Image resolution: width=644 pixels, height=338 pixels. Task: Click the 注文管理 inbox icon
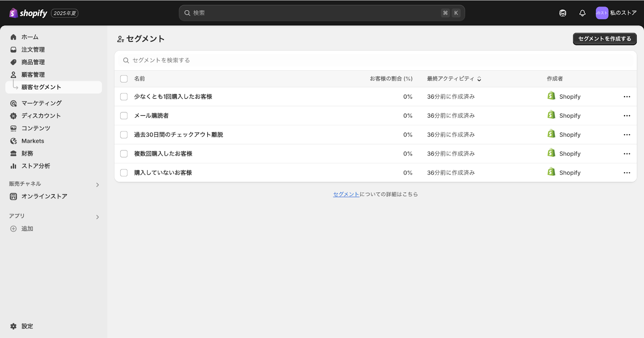click(x=13, y=50)
